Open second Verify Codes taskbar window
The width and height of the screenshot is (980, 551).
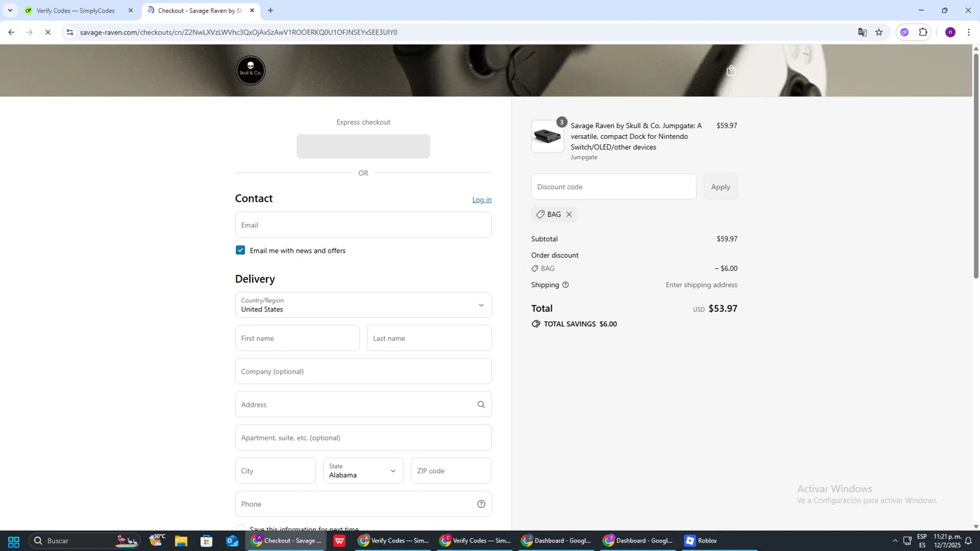coord(475,541)
